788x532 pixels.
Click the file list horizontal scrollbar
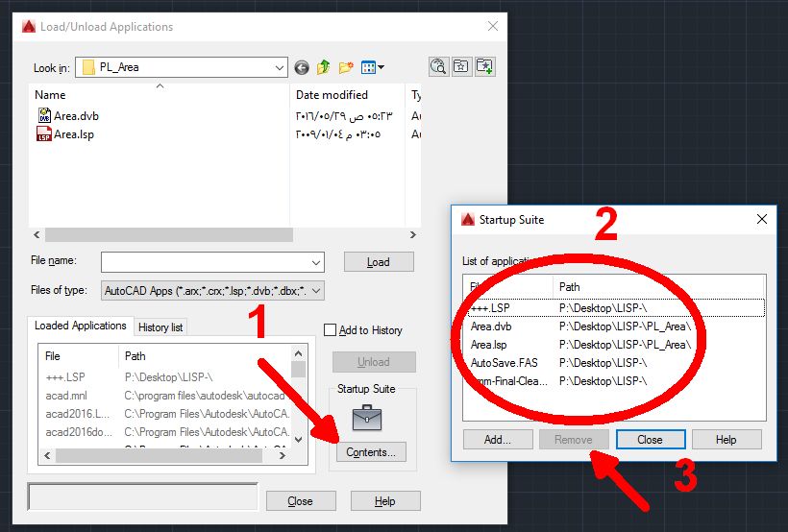[x=169, y=234]
